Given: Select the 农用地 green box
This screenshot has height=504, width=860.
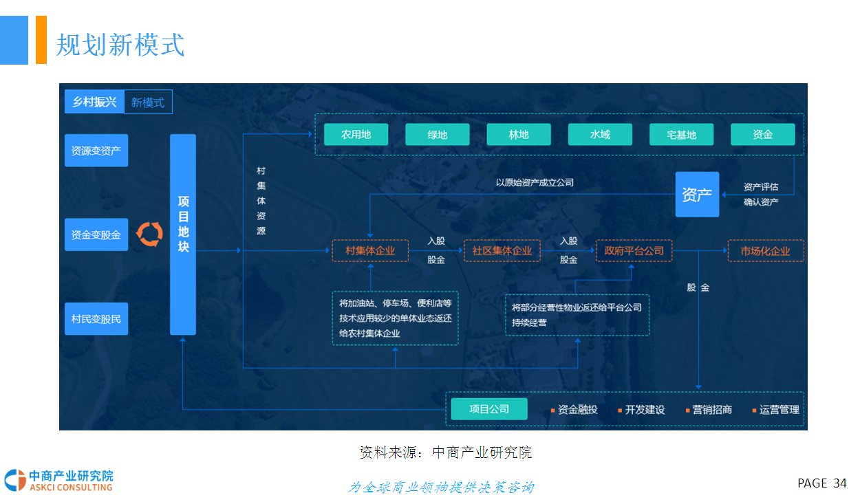Looking at the screenshot, I should coord(356,135).
